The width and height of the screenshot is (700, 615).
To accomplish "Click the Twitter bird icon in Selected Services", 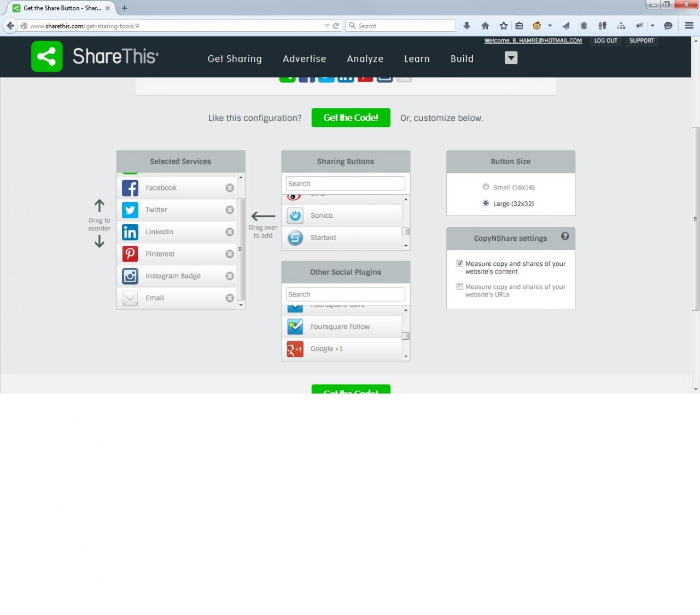I will click(x=130, y=210).
